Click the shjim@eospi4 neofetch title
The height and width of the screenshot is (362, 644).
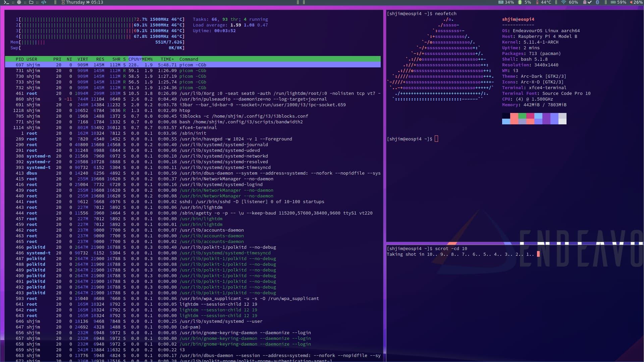[518, 19]
